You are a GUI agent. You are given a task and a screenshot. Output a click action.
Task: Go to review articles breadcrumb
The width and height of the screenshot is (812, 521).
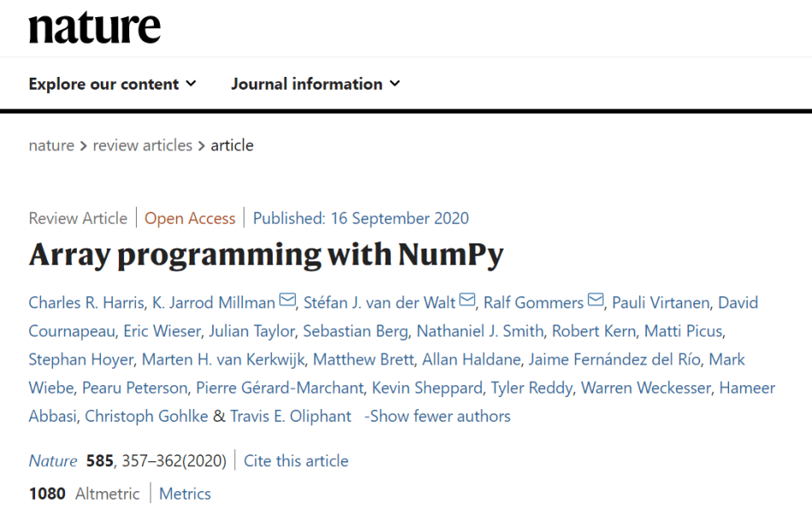[x=143, y=145]
